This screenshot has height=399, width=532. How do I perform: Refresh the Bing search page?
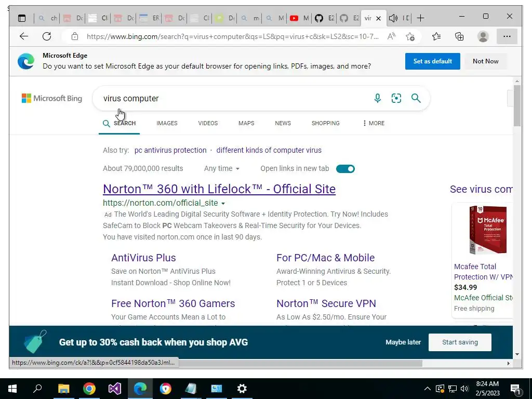47,36
